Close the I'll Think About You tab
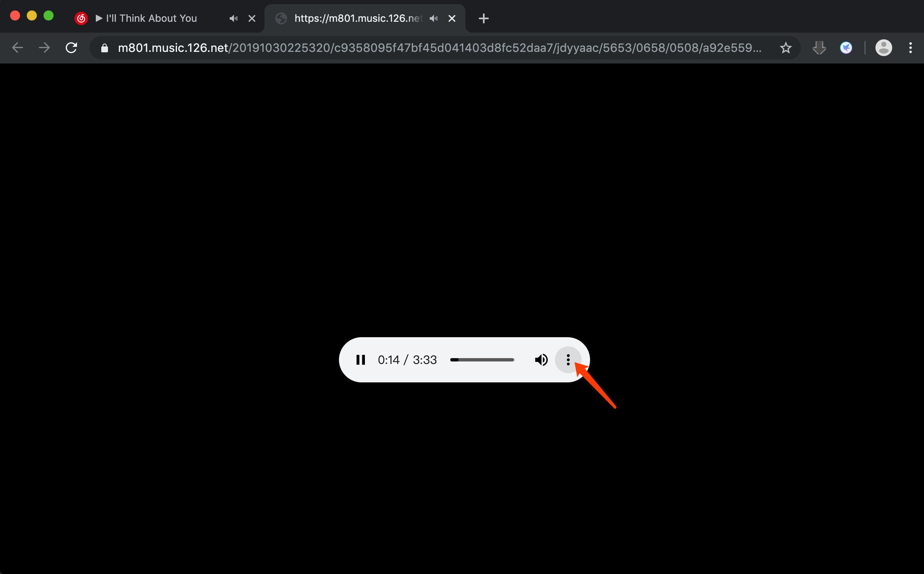The image size is (924, 574). tap(252, 18)
